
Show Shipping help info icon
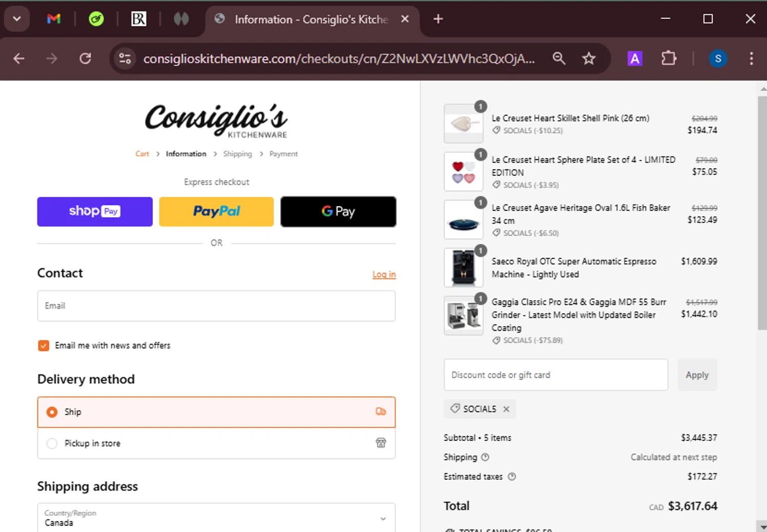coord(485,457)
